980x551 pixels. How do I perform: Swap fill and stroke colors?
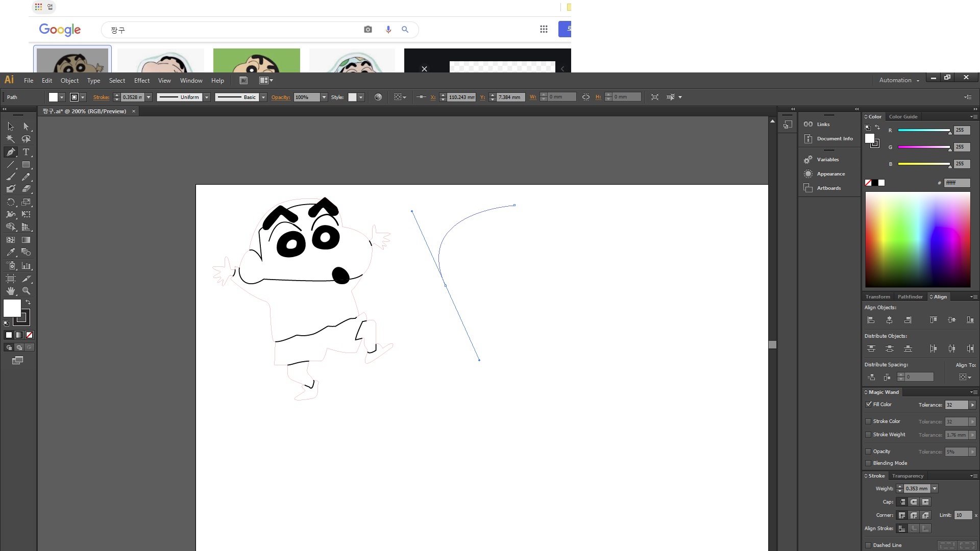(x=28, y=302)
